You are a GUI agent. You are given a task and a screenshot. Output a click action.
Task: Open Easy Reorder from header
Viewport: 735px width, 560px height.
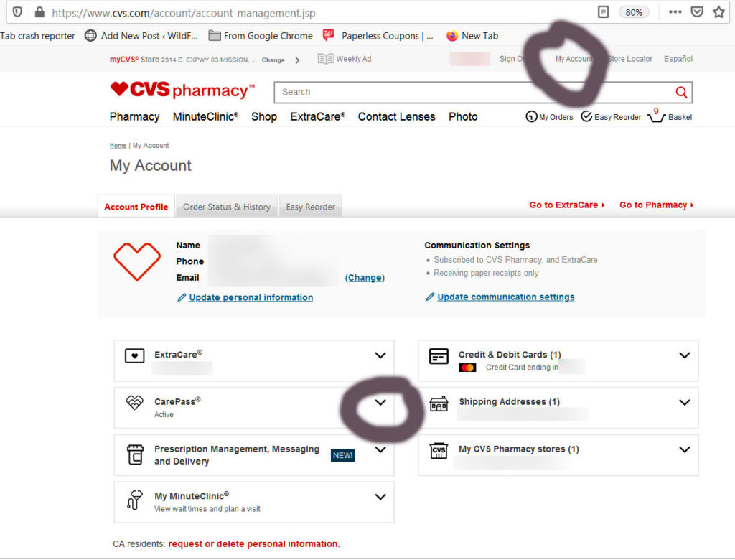pyautogui.click(x=611, y=117)
